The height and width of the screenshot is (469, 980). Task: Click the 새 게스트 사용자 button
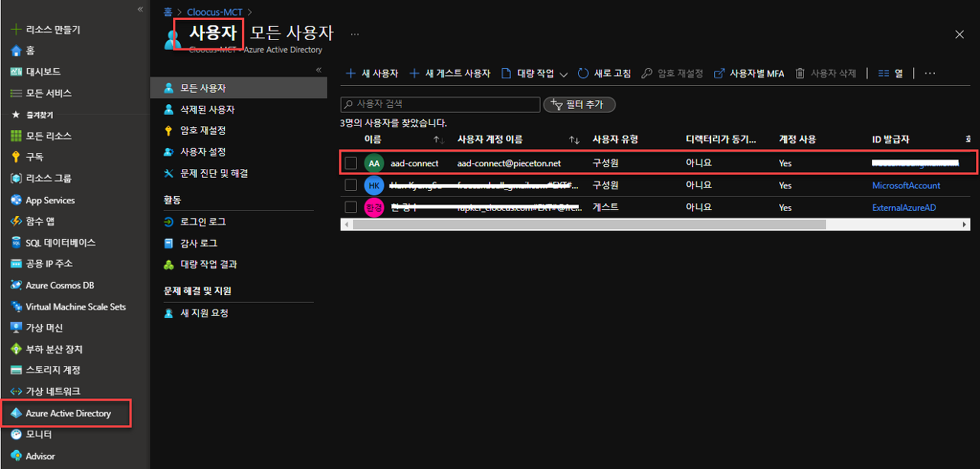(449, 74)
